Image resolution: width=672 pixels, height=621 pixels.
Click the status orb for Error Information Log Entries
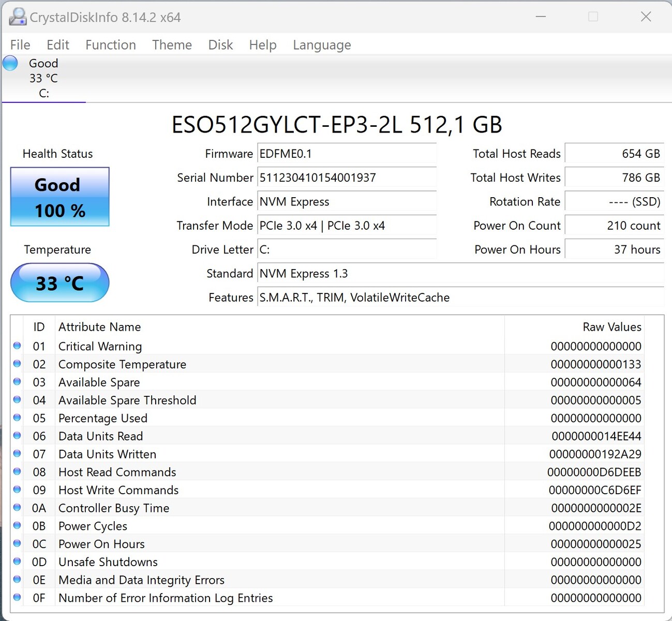click(17, 597)
